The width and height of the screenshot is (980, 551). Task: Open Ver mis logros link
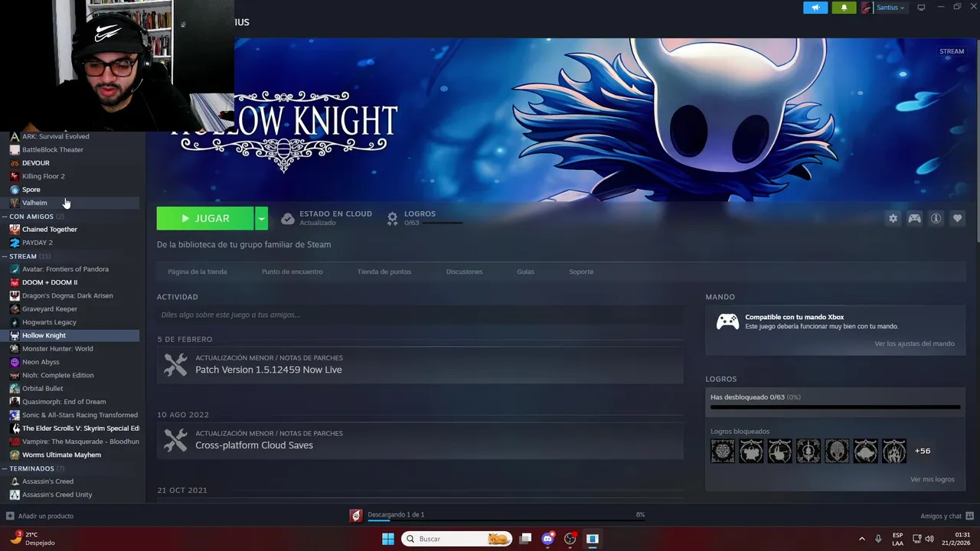coord(932,480)
